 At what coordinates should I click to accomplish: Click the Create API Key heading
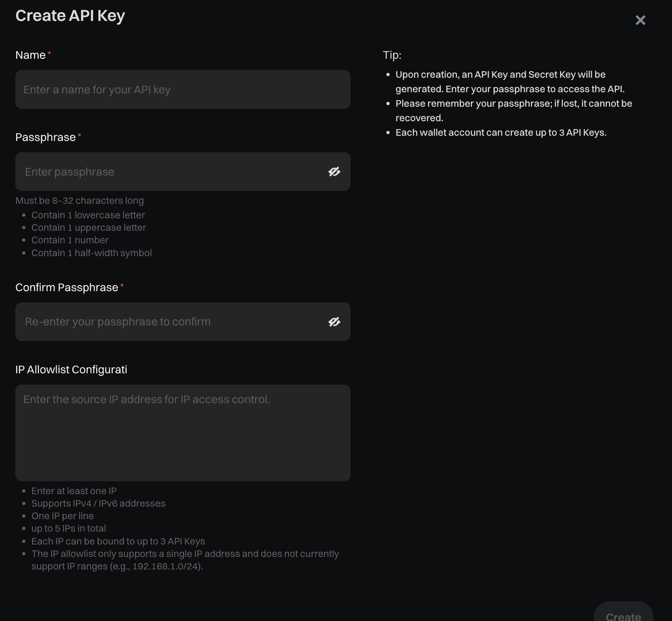[70, 16]
